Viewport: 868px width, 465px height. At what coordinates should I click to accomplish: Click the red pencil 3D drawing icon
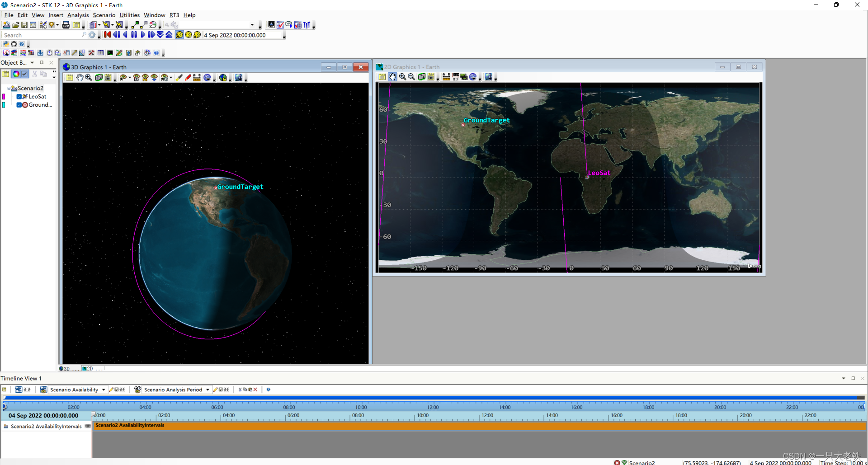pyautogui.click(x=188, y=78)
